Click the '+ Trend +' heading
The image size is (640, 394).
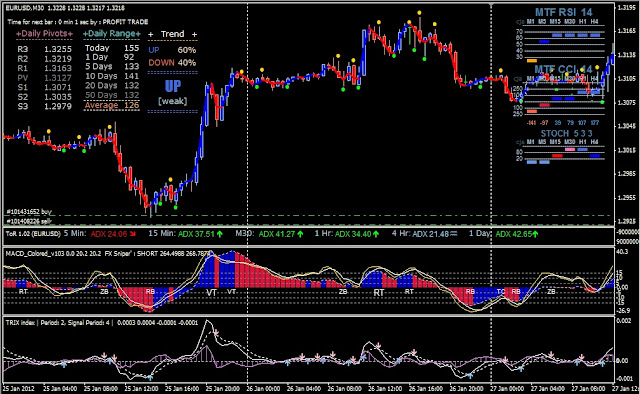(172, 34)
